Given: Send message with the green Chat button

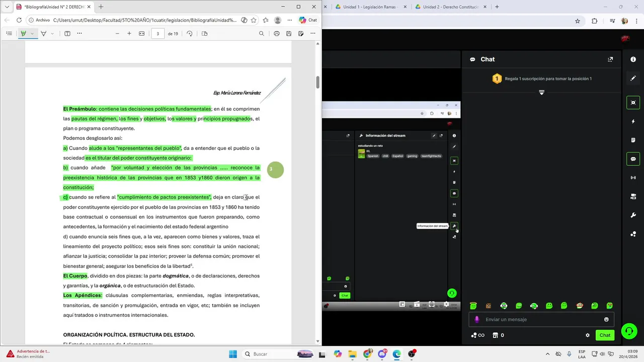Looking at the screenshot, I should (x=605, y=335).
